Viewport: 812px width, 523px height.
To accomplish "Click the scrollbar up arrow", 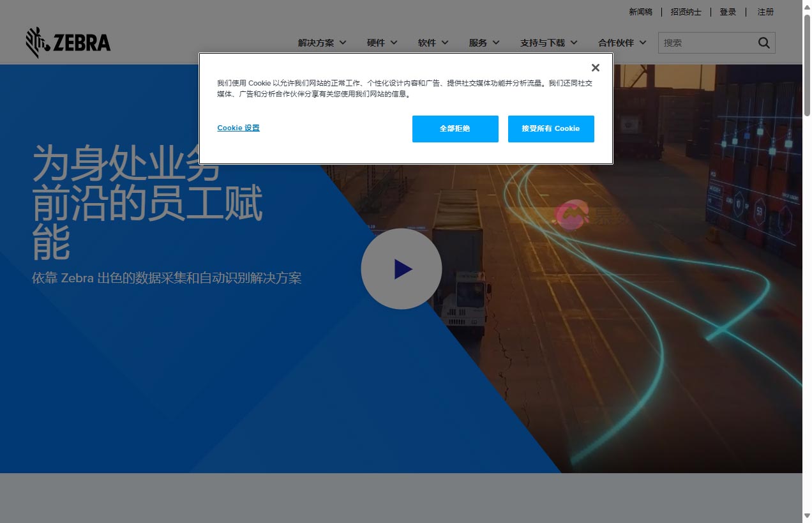I will point(807,4).
